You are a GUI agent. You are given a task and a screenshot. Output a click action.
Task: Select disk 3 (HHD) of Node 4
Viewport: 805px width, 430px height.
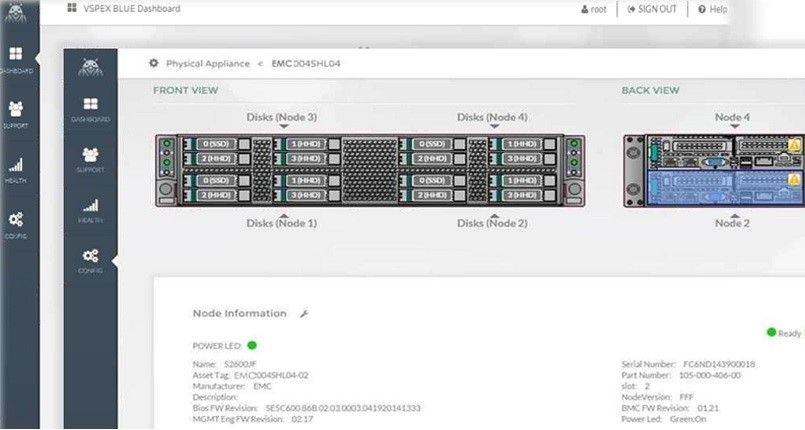pyautogui.click(x=523, y=159)
